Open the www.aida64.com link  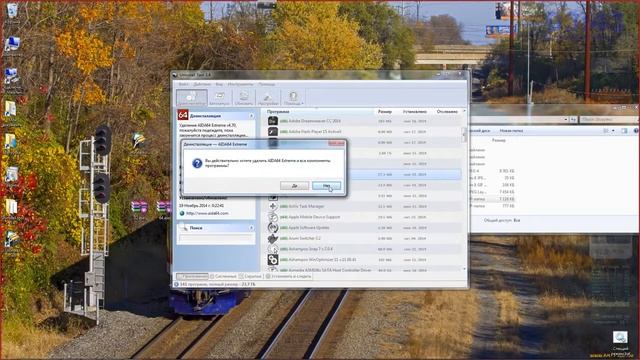(x=207, y=213)
